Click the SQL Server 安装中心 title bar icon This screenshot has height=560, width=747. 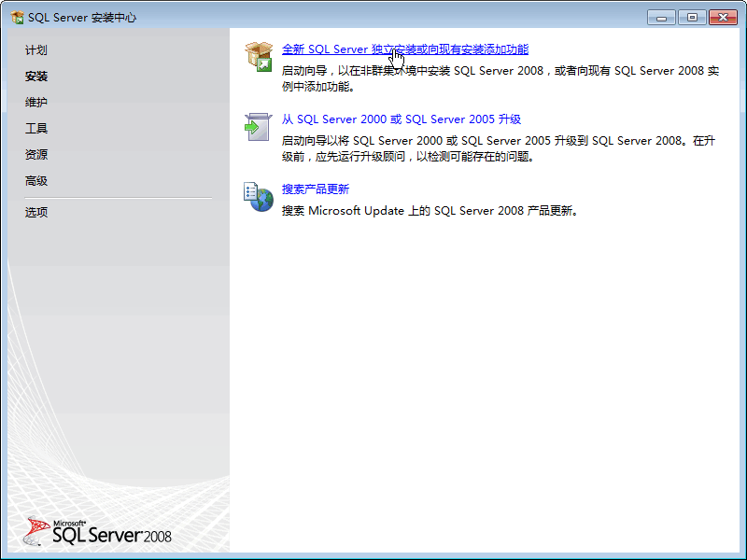pos(17,18)
